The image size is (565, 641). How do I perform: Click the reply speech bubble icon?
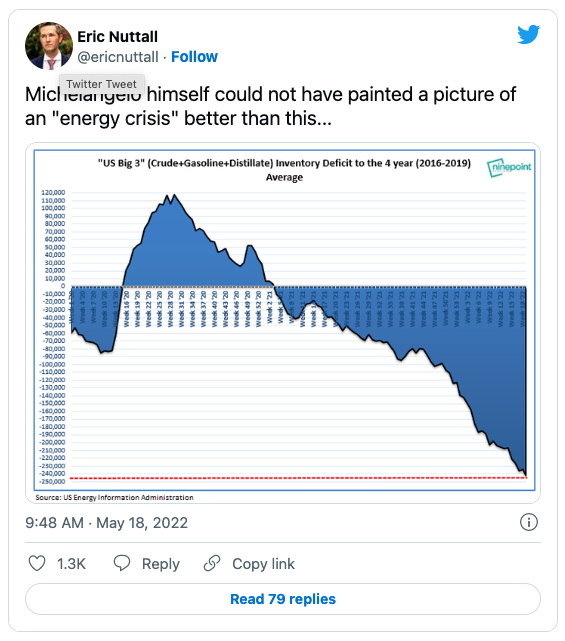[121, 563]
